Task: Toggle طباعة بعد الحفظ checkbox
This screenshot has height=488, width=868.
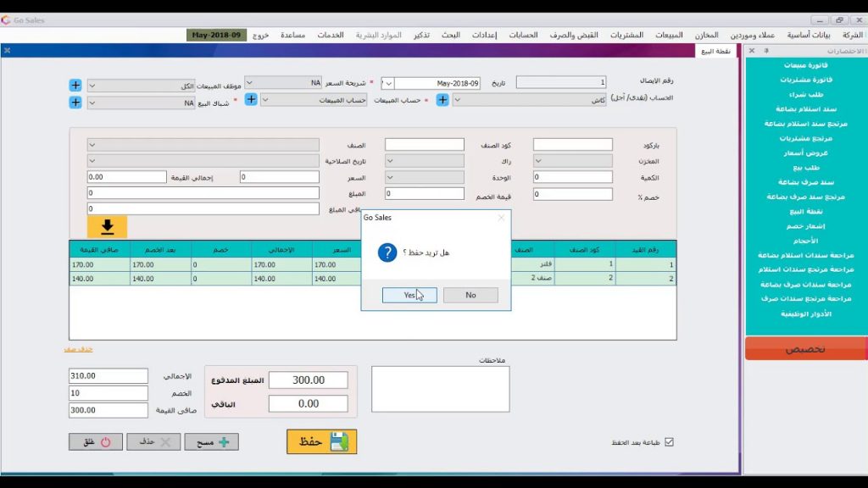Action: [670, 442]
